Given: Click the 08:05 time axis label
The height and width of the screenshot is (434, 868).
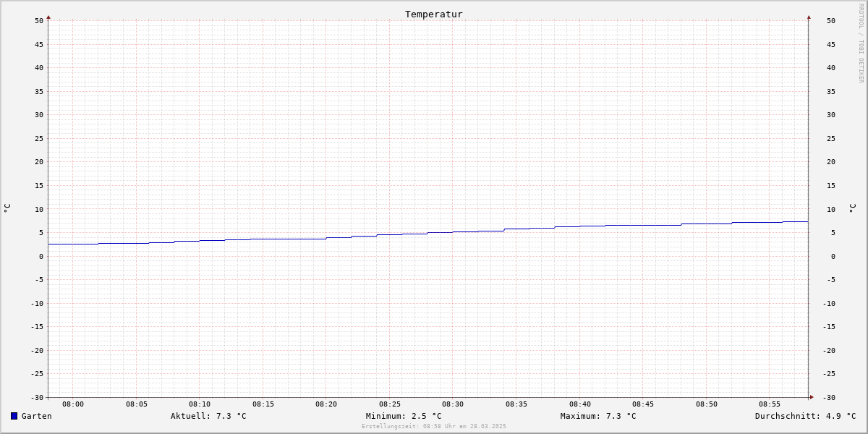Looking at the screenshot, I should 137,404.
